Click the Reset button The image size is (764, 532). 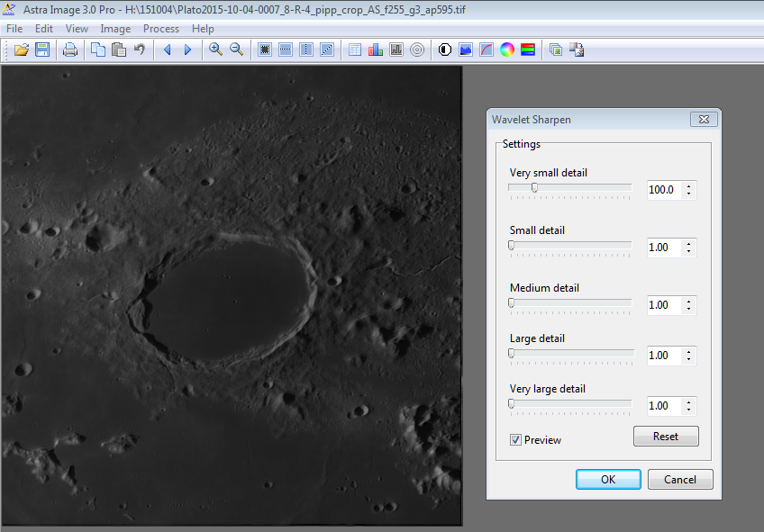(x=666, y=436)
